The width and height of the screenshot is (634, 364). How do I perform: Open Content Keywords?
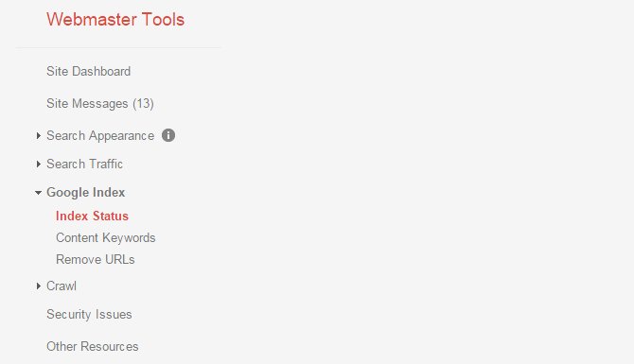click(x=106, y=238)
